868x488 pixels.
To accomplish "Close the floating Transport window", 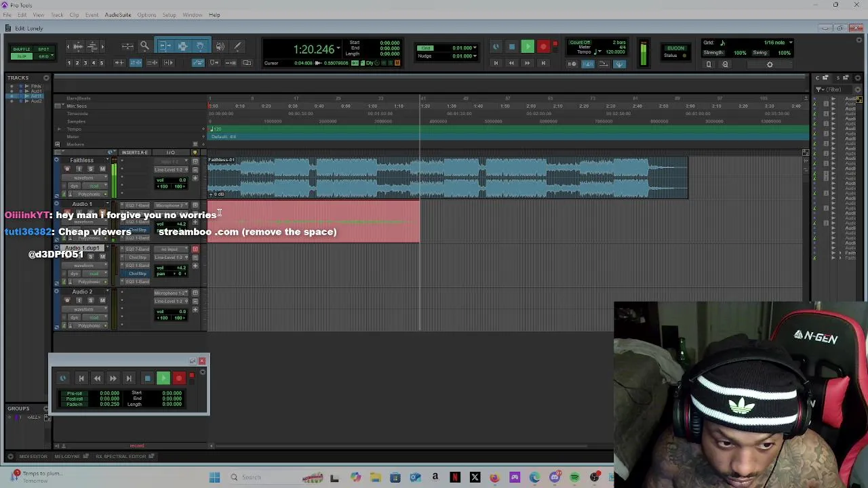I will tap(202, 361).
